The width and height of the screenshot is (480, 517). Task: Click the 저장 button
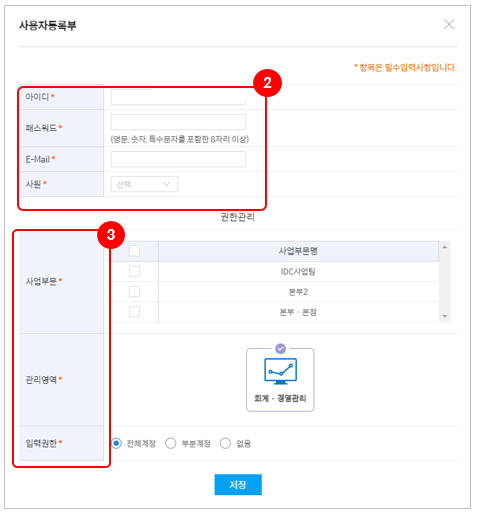point(238,484)
